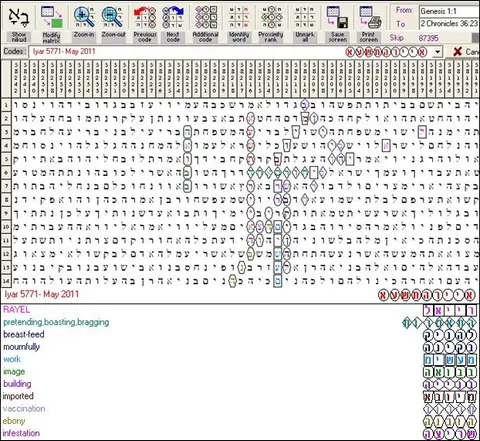The image size is (480, 441).
Task: Select 'work' in the code list
Action: click(x=12, y=359)
